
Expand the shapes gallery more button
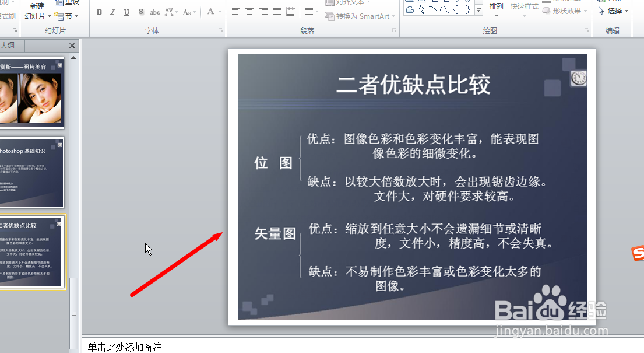click(x=479, y=11)
